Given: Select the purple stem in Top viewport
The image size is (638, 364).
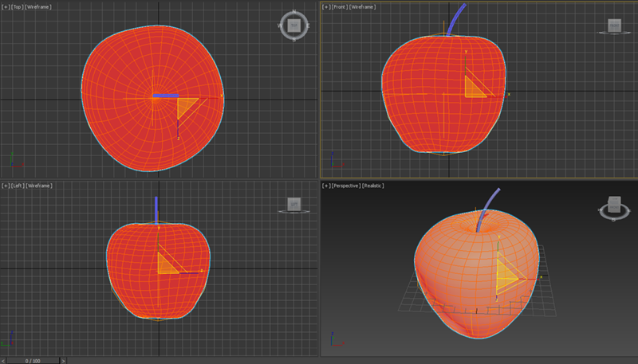Looking at the screenshot, I should [166, 96].
